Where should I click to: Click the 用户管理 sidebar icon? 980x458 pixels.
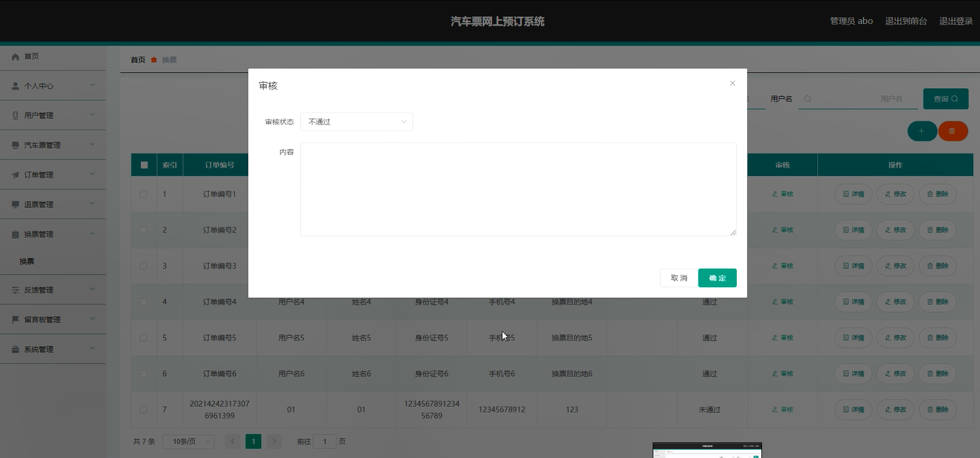[x=16, y=115]
